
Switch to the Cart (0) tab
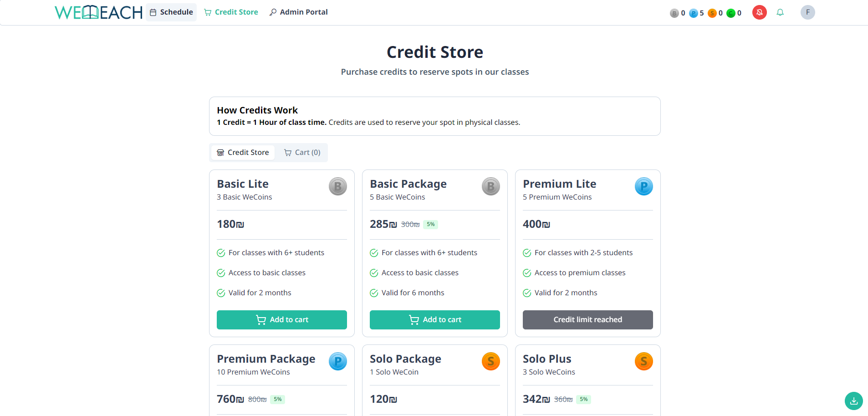pyautogui.click(x=301, y=152)
